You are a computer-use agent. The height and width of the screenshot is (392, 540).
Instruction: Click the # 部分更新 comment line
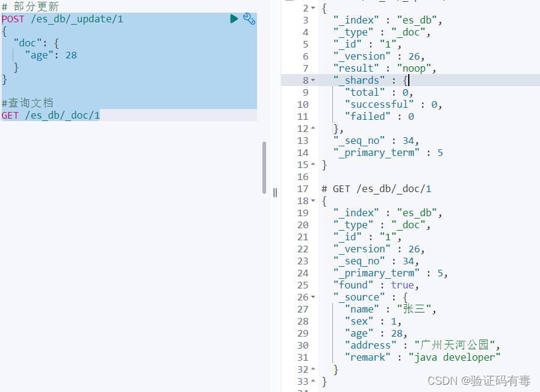[30, 7]
